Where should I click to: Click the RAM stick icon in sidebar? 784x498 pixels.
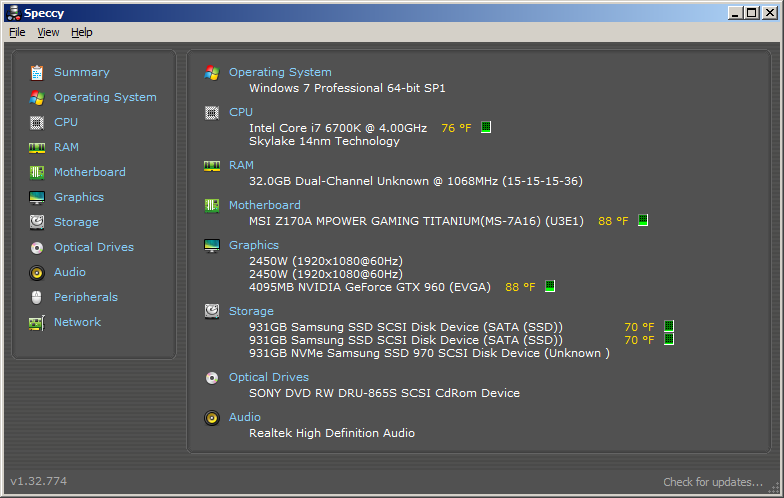pyautogui.click(x=37, y=148)
